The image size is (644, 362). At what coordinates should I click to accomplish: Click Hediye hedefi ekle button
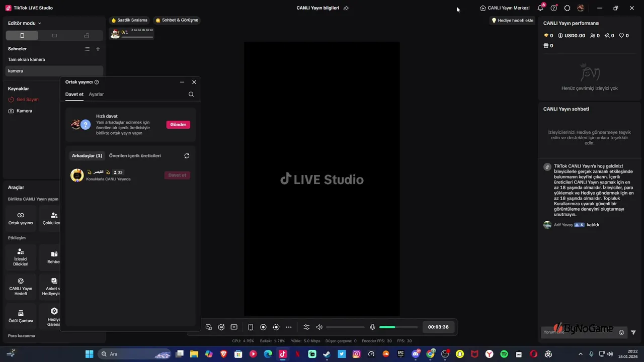tap(512, 21)
